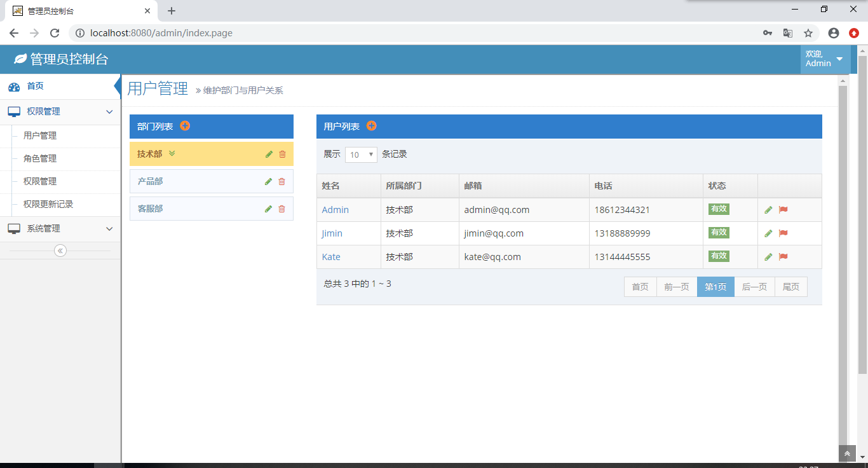Click the monitor icon beside 权限管理

14,111
